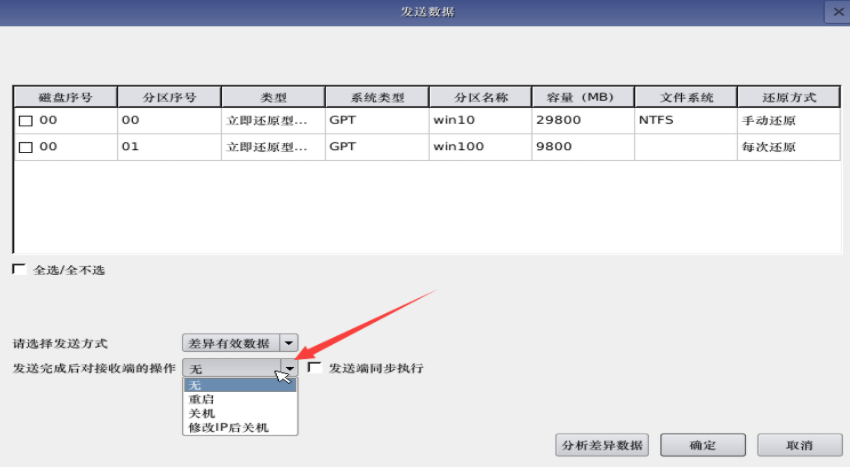Screen dimensions: 850x467
Task: Close the 发送数据 dialog window
Action: point(837,12)
